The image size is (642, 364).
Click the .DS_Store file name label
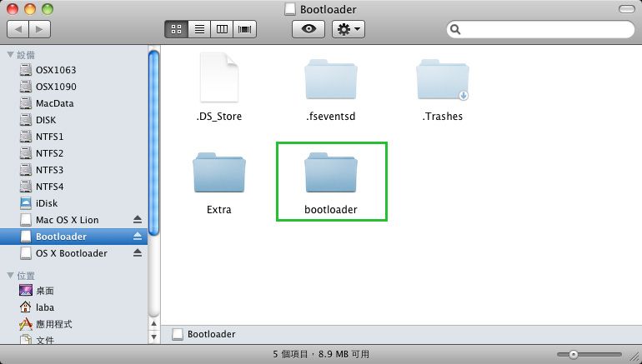point(219,117)
